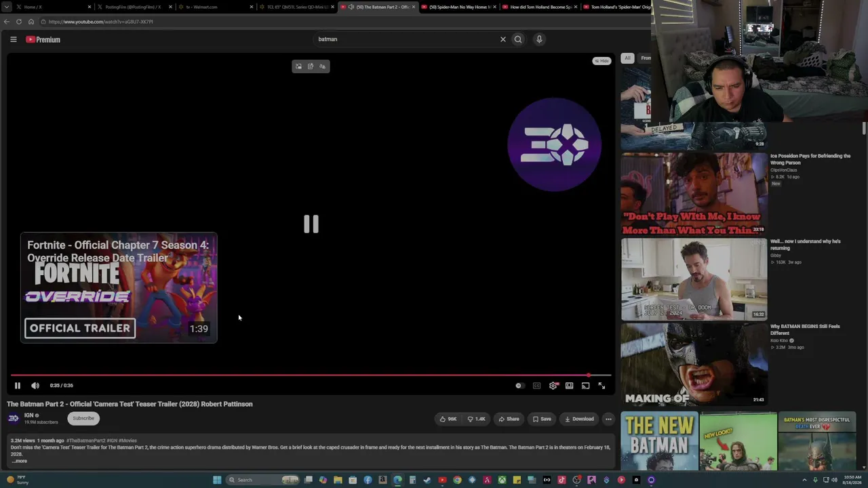Viewport: 868px width, 488px height.
Task: Save the video to a playlist
Action: click(x=542, y=419)
